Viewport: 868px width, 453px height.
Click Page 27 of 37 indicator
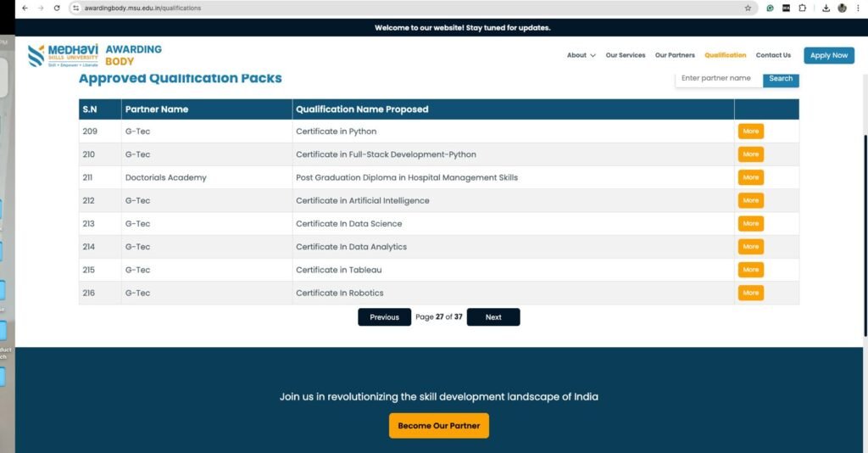pos(439,317)
